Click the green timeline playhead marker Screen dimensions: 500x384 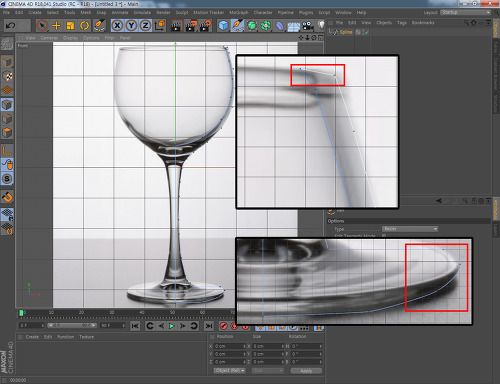point(21,313)
